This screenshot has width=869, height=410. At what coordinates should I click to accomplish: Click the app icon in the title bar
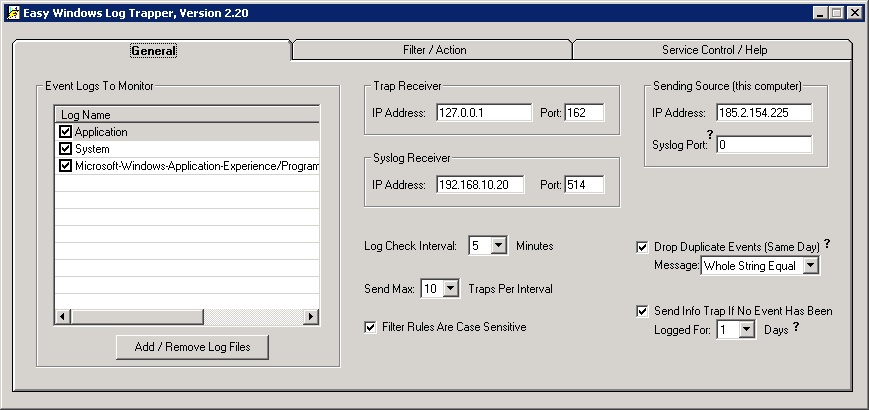point(13,13)
